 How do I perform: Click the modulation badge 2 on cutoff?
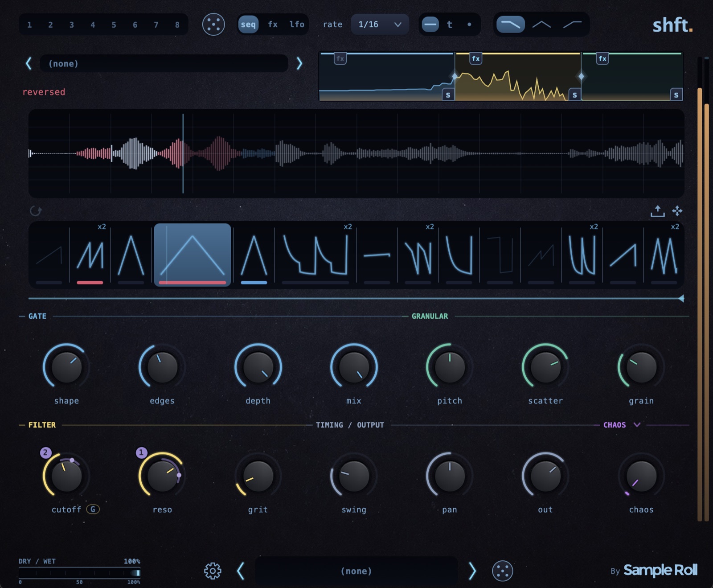click(x=45, y=453)
